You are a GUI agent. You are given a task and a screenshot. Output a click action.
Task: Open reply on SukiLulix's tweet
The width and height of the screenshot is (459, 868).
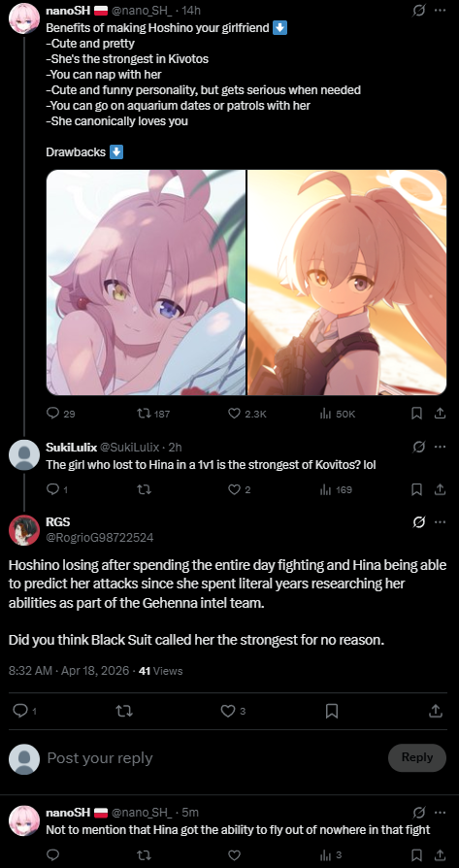tap(52, 489)
